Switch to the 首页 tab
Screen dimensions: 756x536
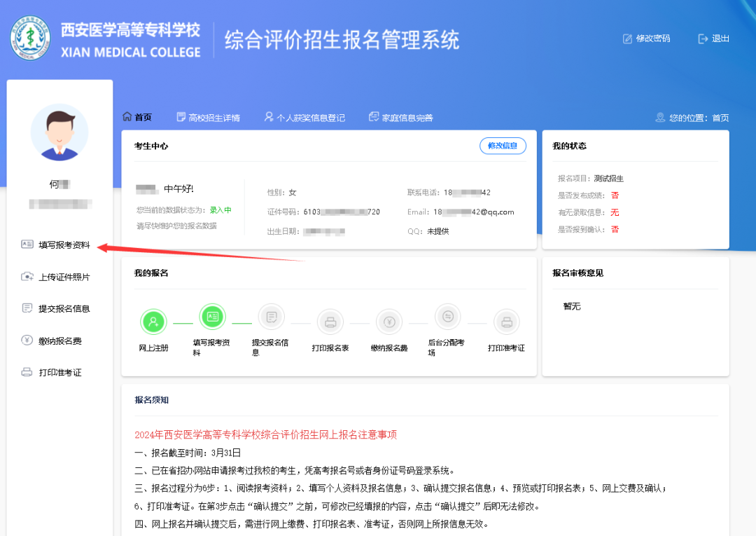click(x=137, y=117)
